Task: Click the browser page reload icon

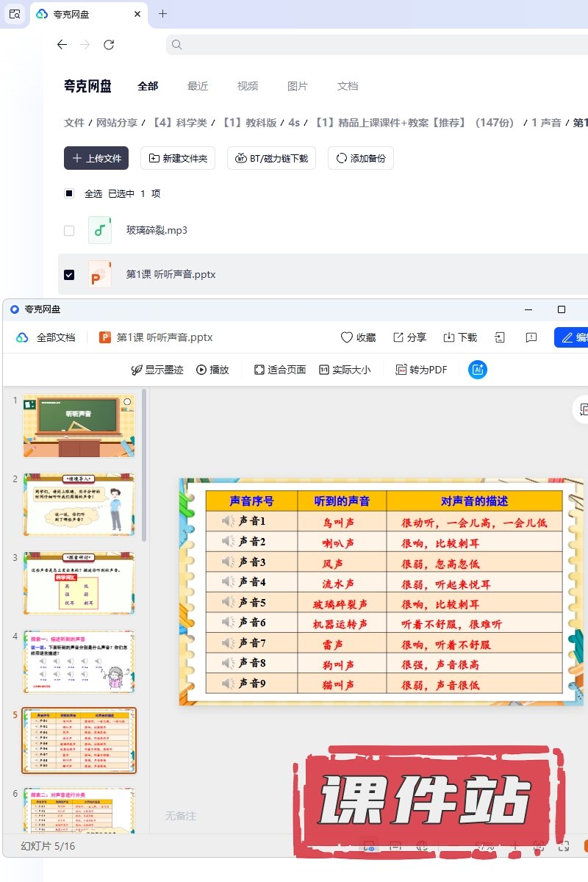Action: click(x=109, y=45)
